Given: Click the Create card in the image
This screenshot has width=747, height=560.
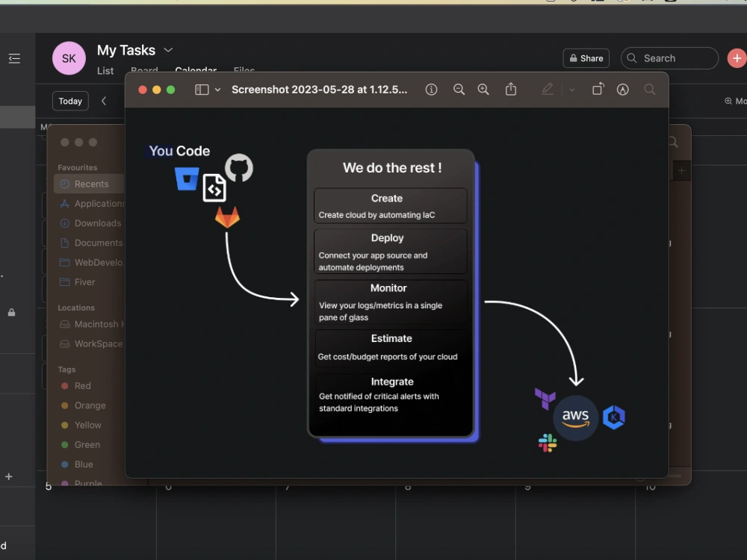Looking at the screenshot, I should click(390, 206).
